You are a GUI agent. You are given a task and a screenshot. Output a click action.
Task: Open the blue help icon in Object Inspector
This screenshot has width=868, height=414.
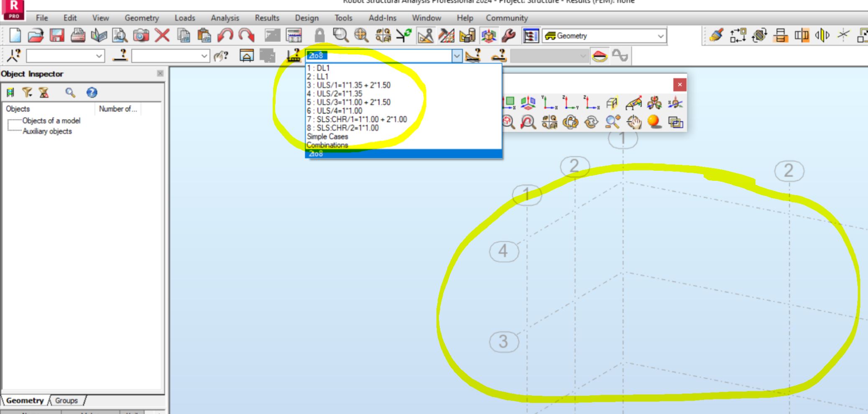[92, 92]
